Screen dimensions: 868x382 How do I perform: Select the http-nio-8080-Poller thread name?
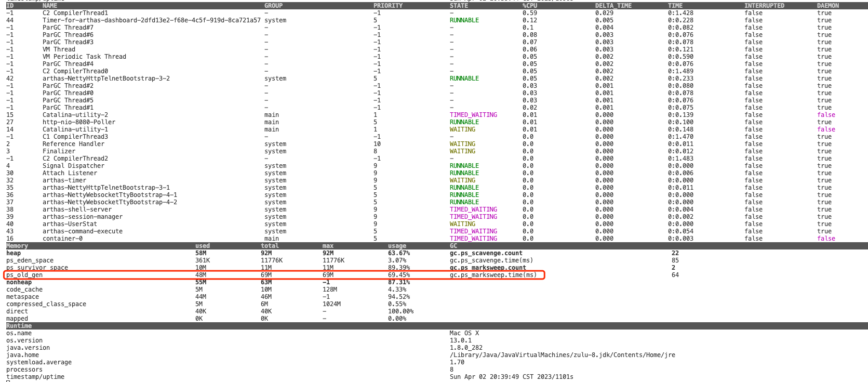[x=79, y=122]
